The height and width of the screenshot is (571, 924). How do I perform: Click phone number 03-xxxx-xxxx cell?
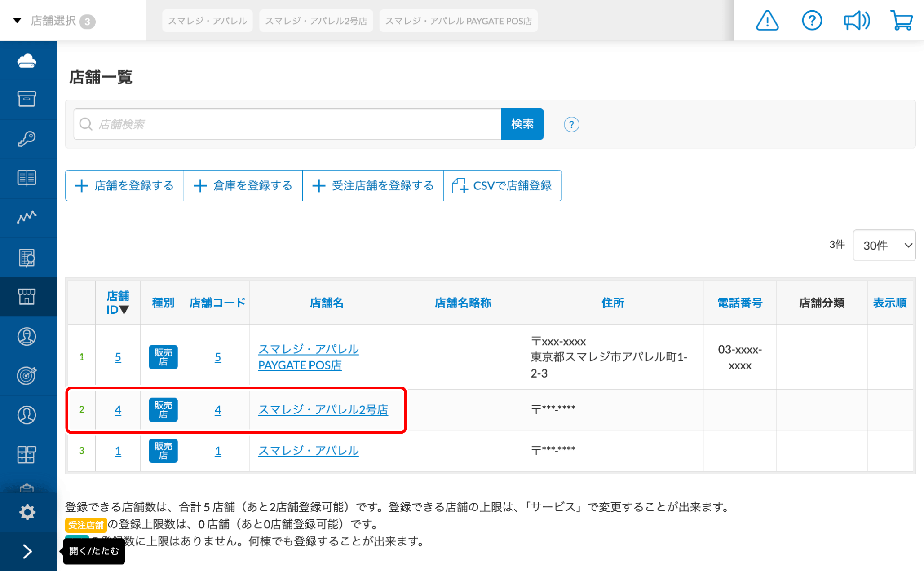coord(740,357)
